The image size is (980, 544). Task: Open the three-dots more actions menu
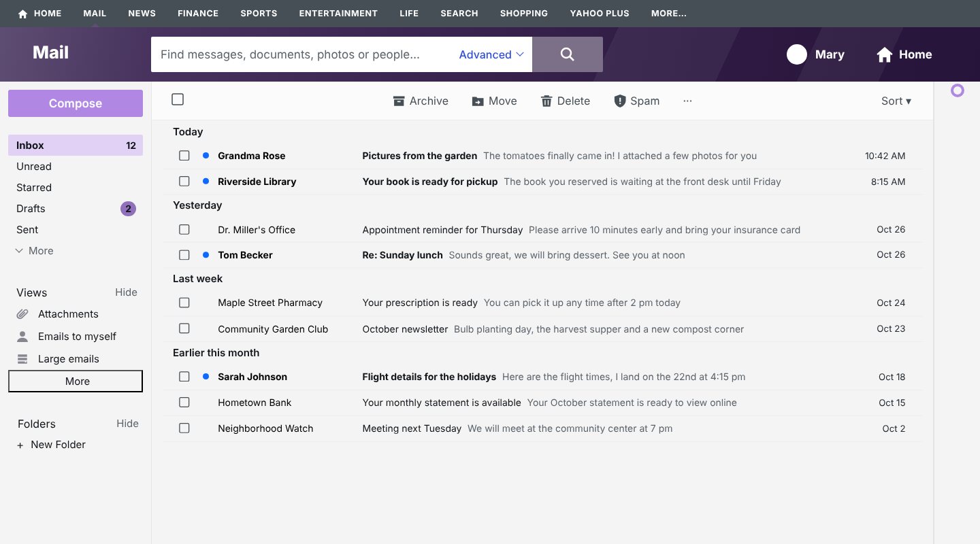point(687,101)
